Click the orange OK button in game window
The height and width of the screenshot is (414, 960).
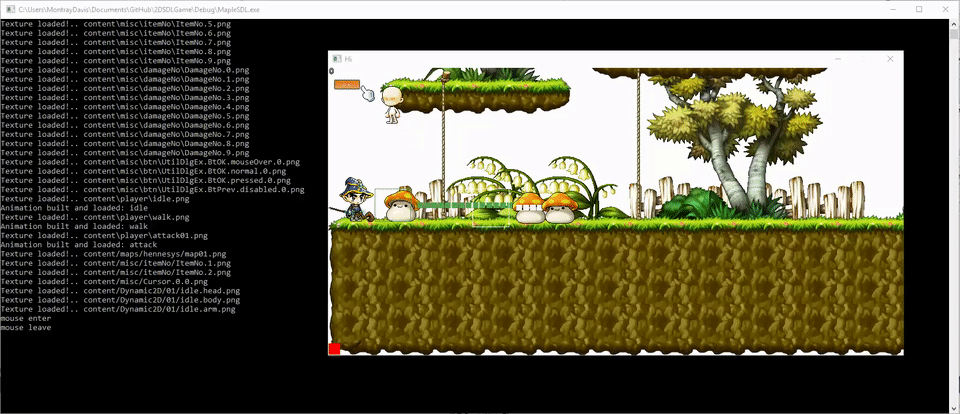346,85
